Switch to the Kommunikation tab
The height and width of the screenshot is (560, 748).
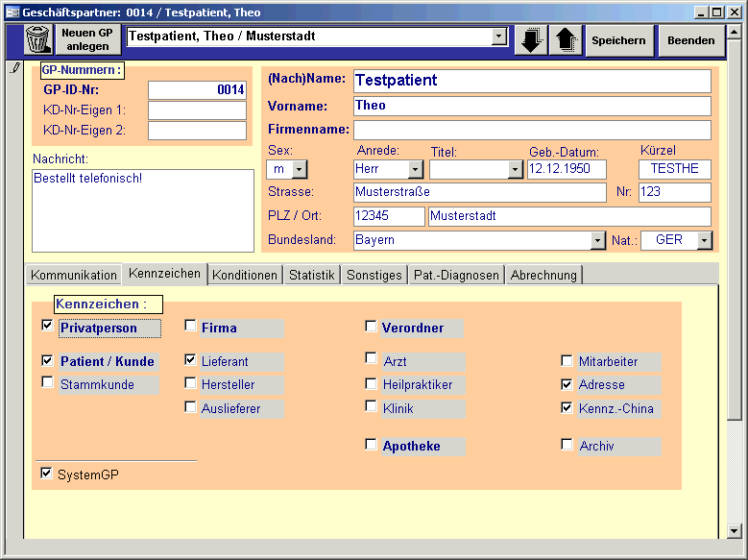(x=74, y=275)
